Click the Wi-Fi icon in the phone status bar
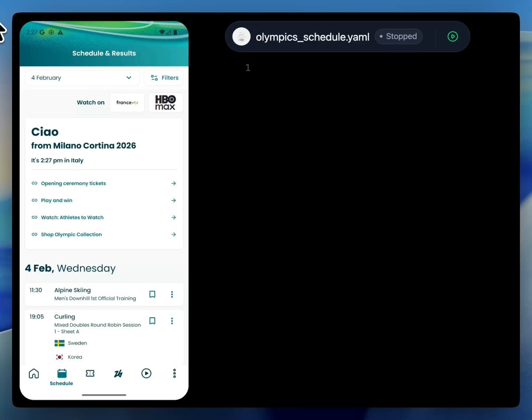This screenshot has width=532, height=420. click(162, 32)
